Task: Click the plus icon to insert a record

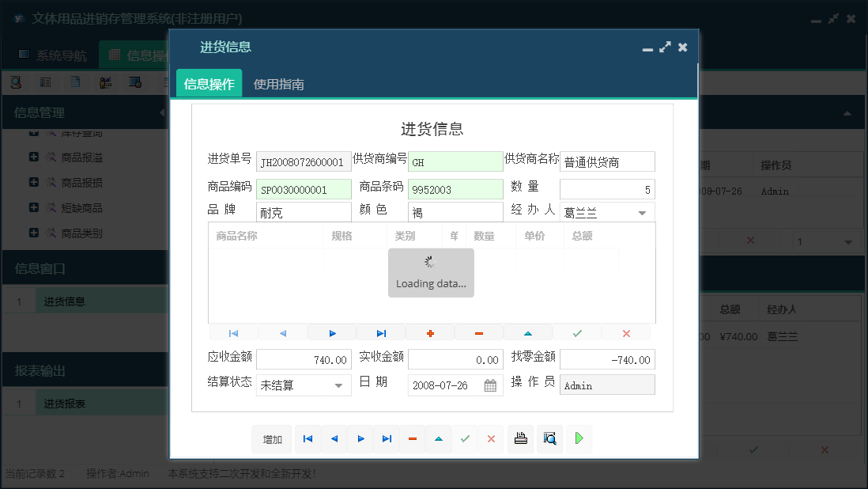Action: (430, 332)
